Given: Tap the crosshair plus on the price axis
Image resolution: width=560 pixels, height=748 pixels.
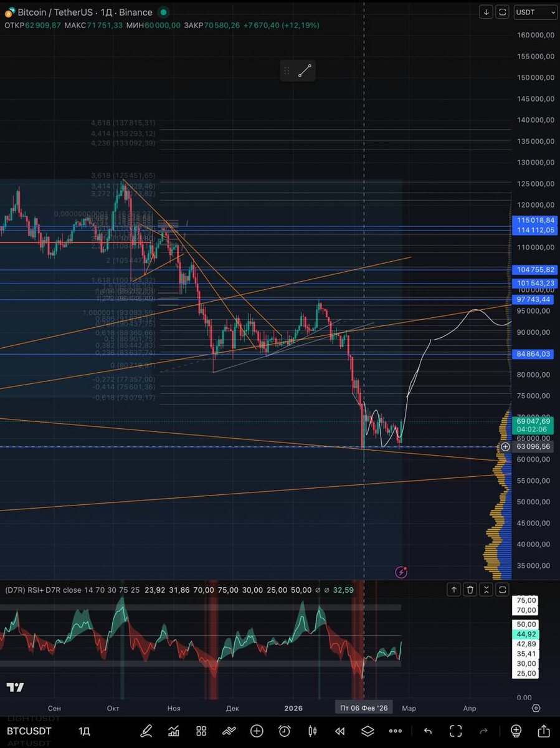Looking at the screenshot, I should [505, 447].
